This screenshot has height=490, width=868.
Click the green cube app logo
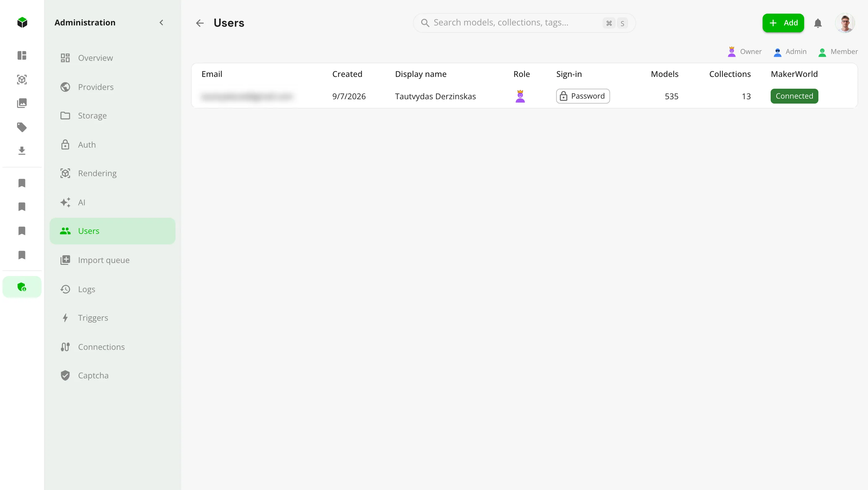pyautogui.click(x=22, y=23)
